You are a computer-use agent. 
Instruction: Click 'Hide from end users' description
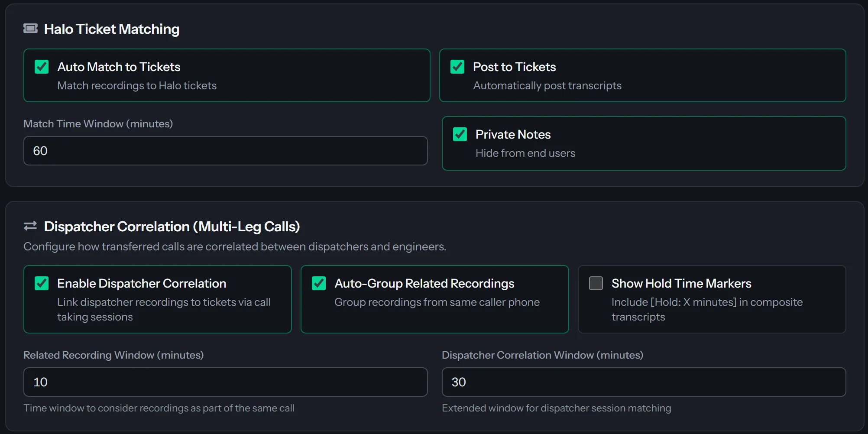tap(525, 153)
